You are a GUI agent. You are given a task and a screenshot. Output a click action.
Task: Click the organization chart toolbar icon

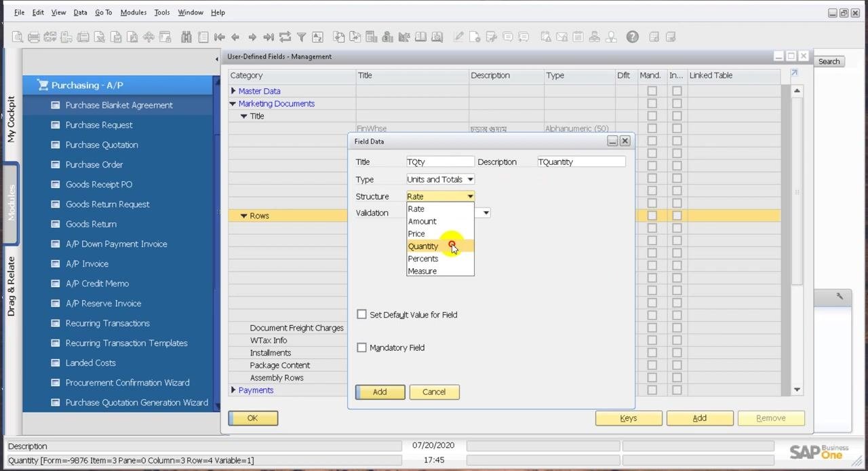click(594, 37)
